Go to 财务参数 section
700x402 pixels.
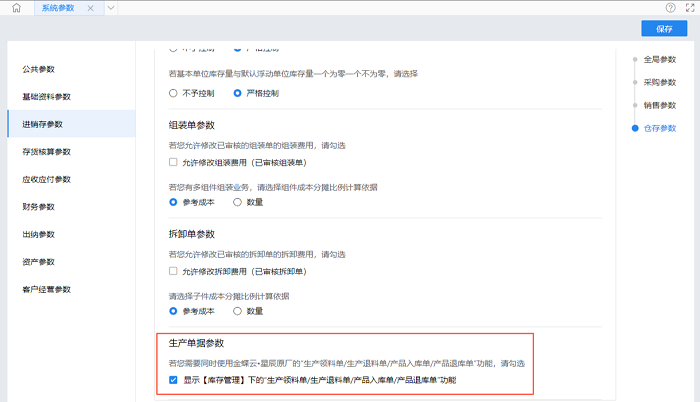tap(39, 207)
